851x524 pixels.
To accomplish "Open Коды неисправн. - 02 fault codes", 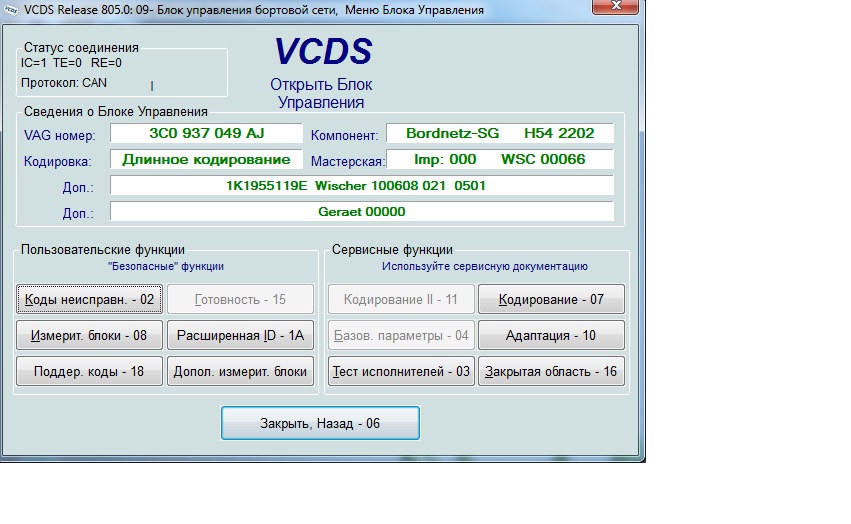I will 90,299.
